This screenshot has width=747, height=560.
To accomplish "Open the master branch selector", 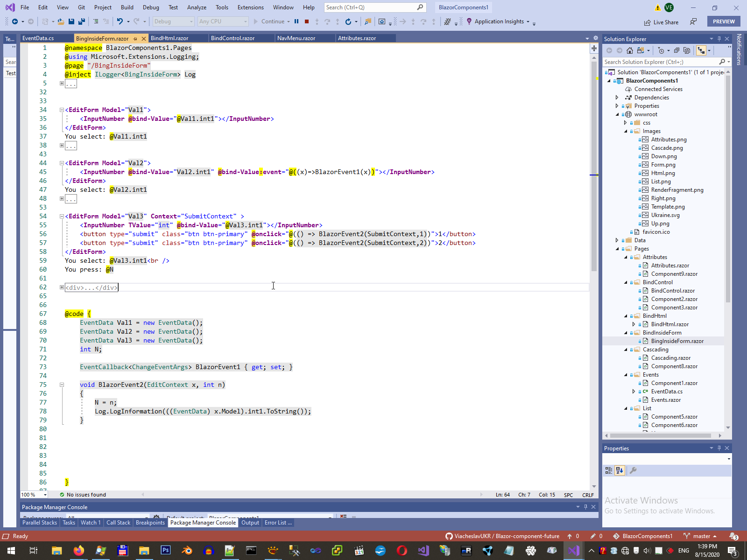I will [x=700, y=536].
